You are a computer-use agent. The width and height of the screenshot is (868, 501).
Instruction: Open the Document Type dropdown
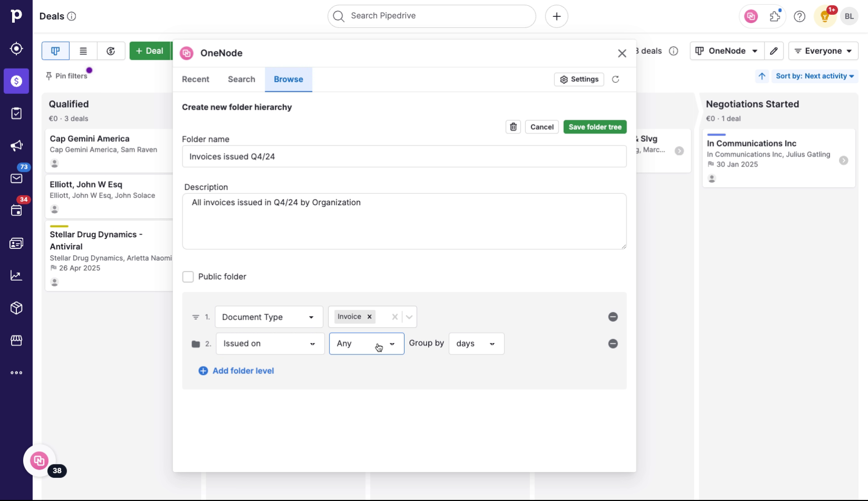point(269,317)
